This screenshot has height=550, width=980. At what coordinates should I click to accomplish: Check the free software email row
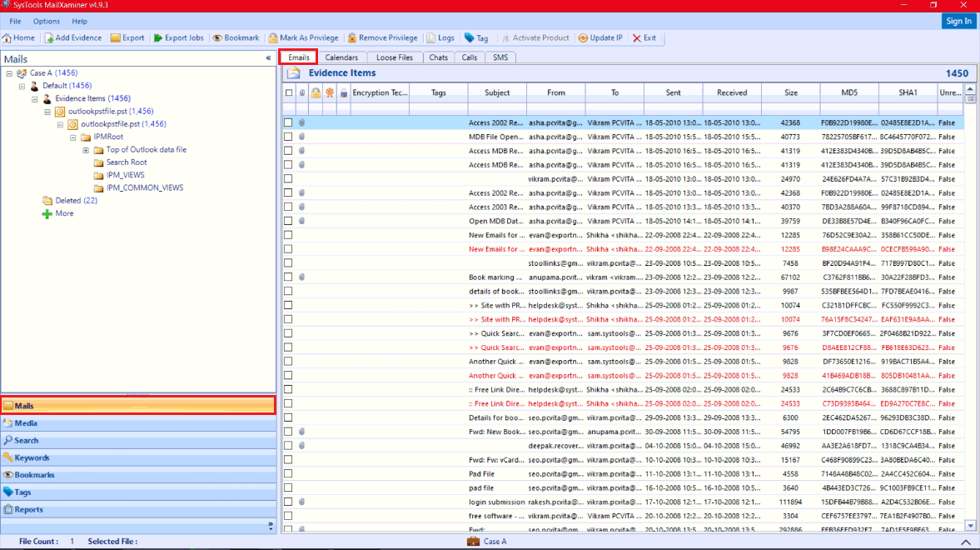pos(288,516)
